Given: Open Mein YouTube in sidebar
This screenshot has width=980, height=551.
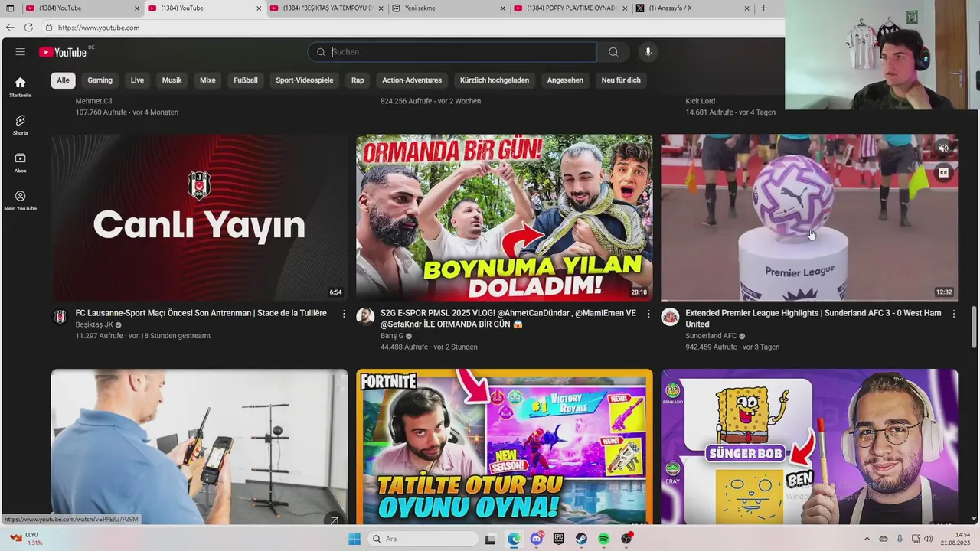Looking at the screenshot, I should tap(21, 201).
